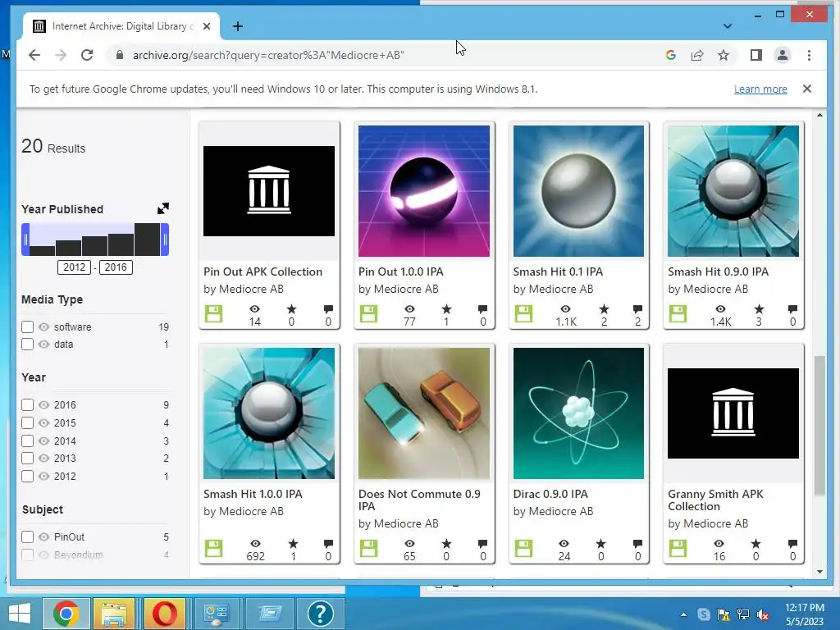
Task: Click tallest bar in year histogram
Action: [147, 240]
